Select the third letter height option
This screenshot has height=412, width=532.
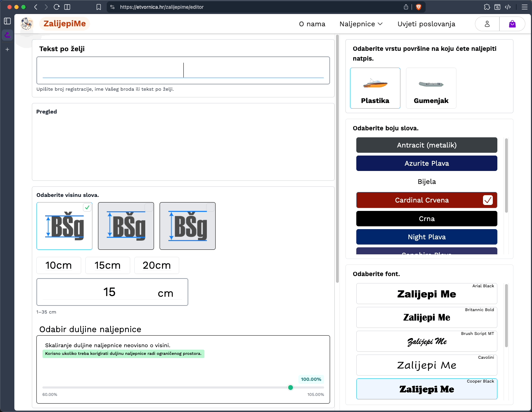point(188,226)
